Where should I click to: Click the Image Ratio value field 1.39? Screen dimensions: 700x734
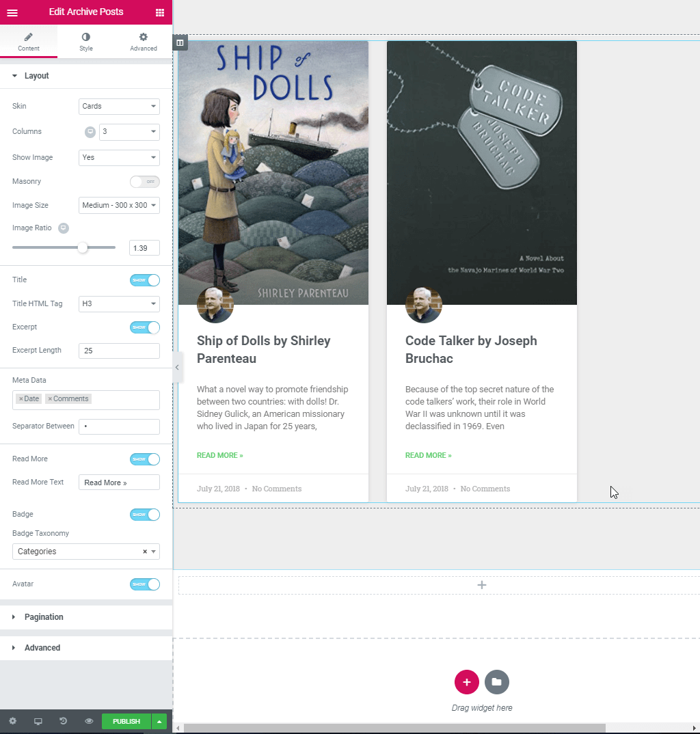(x=144, y=248)
